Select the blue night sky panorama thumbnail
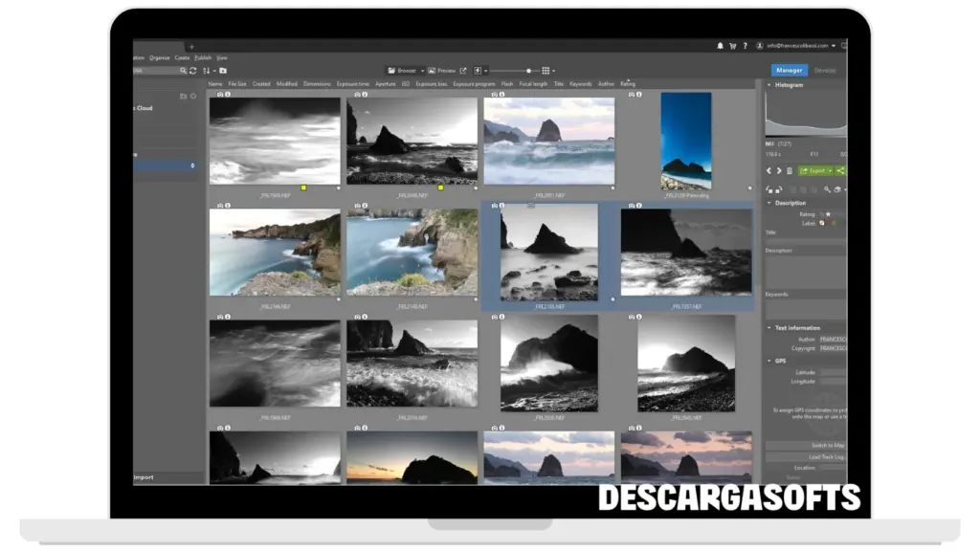The image size is (980, 551). point(686,141)
